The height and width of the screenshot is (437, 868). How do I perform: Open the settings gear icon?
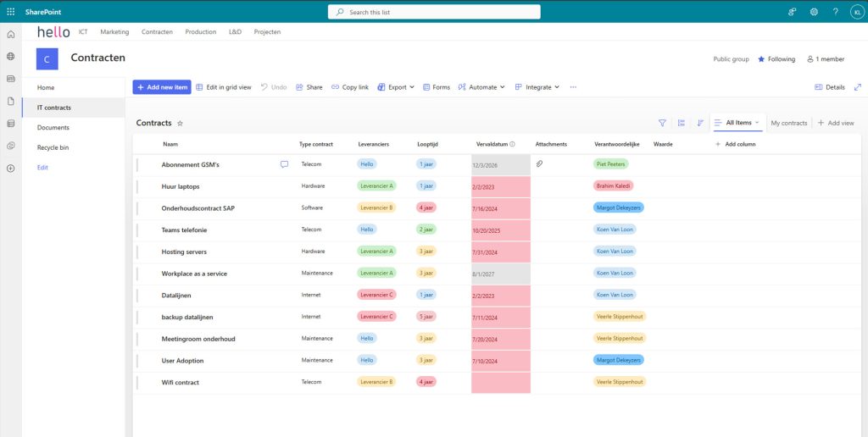point(814,12)
